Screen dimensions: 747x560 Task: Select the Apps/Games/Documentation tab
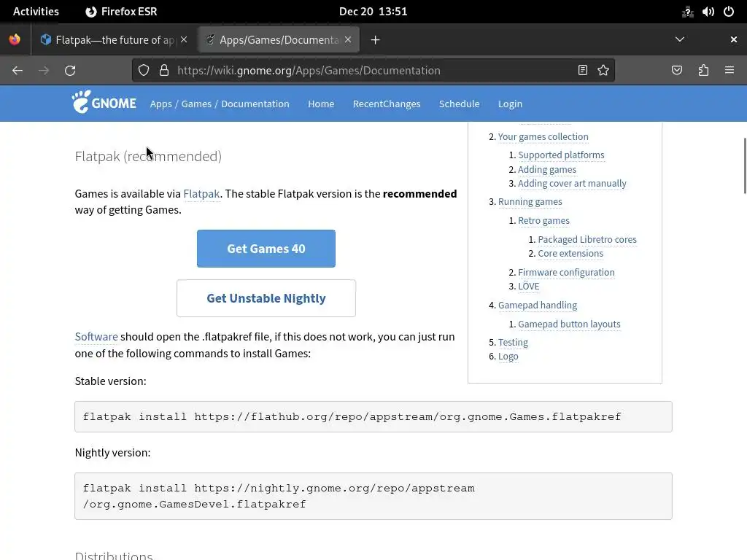[x=279, y=39]
